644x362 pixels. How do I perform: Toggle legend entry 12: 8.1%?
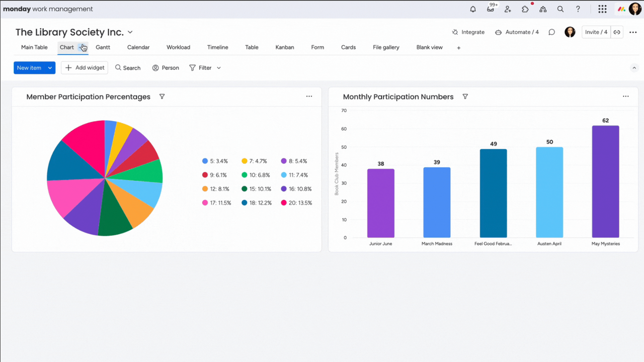[x=215, y=189]
